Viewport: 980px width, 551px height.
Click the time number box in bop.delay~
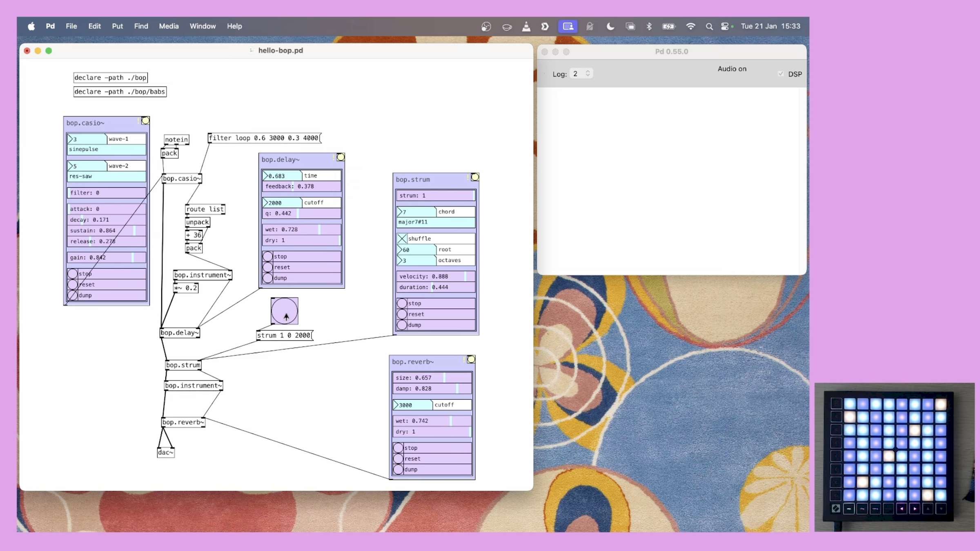pyautogui.click(x=282, y=176)
